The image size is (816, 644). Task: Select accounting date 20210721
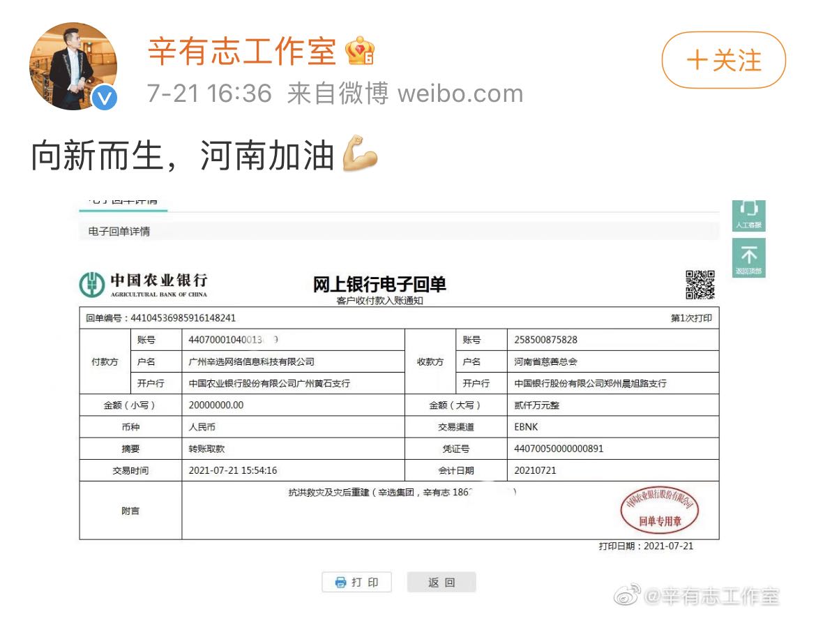(x=535, y=471)
